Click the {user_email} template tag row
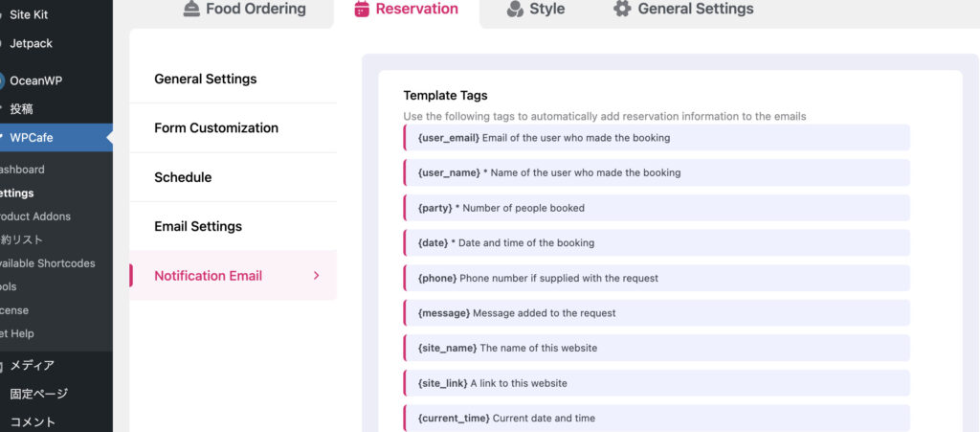980x432 pixels. pyautogui.click(x=657, y=138)
